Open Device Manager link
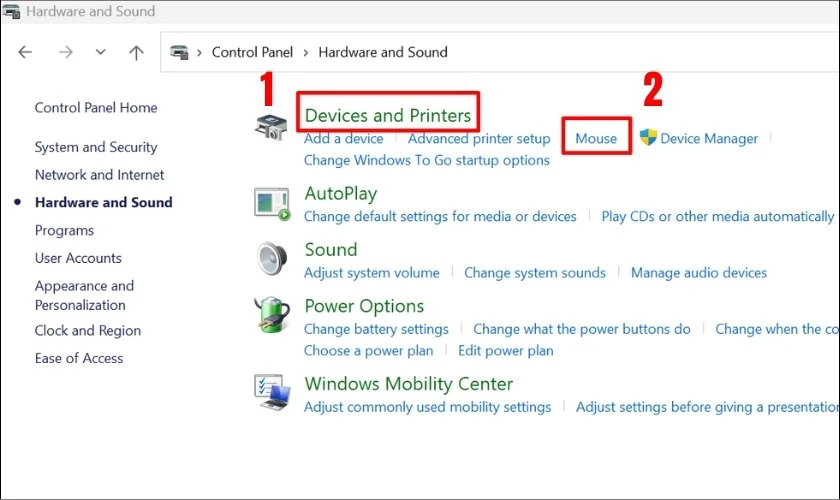Screen dimensions: 840x500 pos(709,138)
